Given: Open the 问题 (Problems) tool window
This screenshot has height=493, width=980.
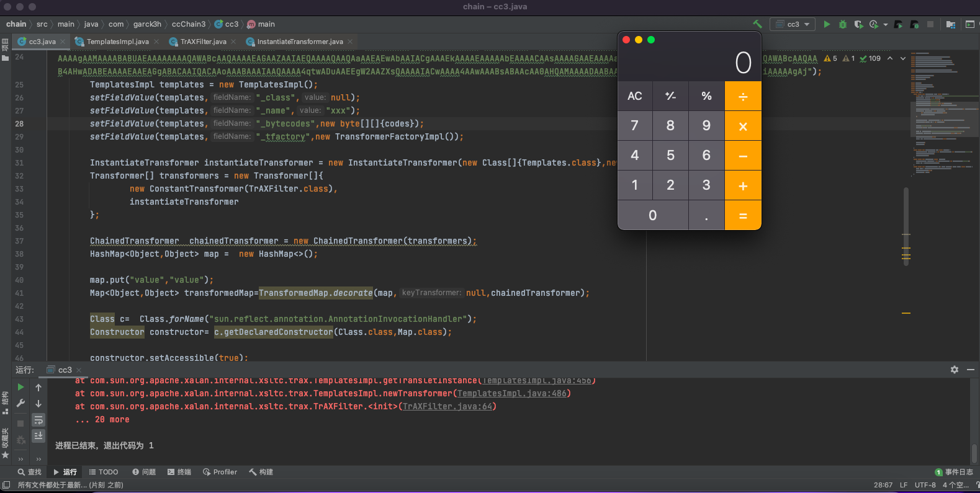Looking at the screenshot, I should coord(144,472).
